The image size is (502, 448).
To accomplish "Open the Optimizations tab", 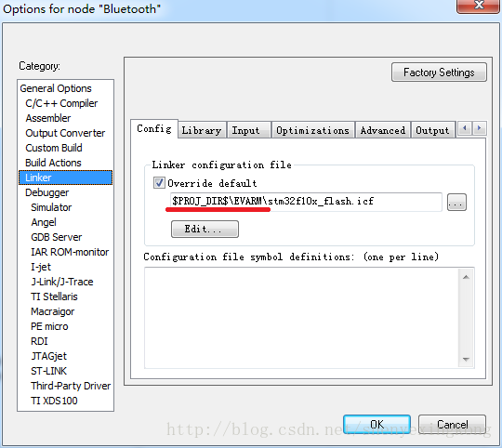I will [x=312, y=130].
